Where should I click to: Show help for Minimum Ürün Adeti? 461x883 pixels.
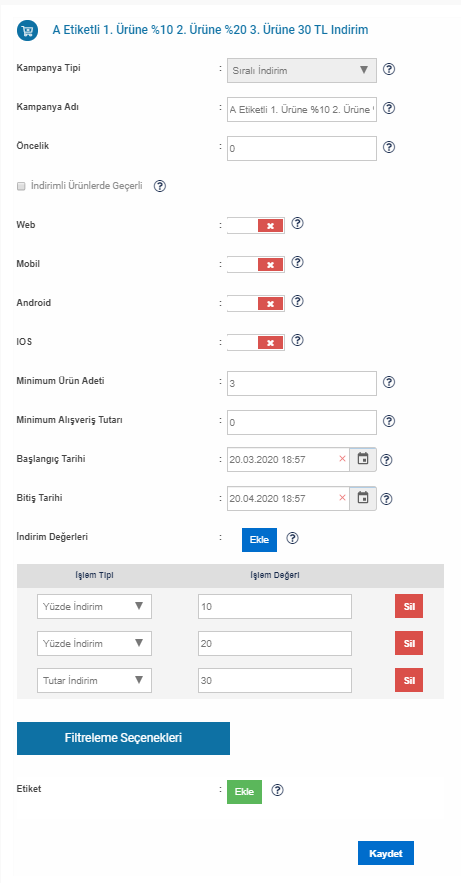tap(389, 382)
